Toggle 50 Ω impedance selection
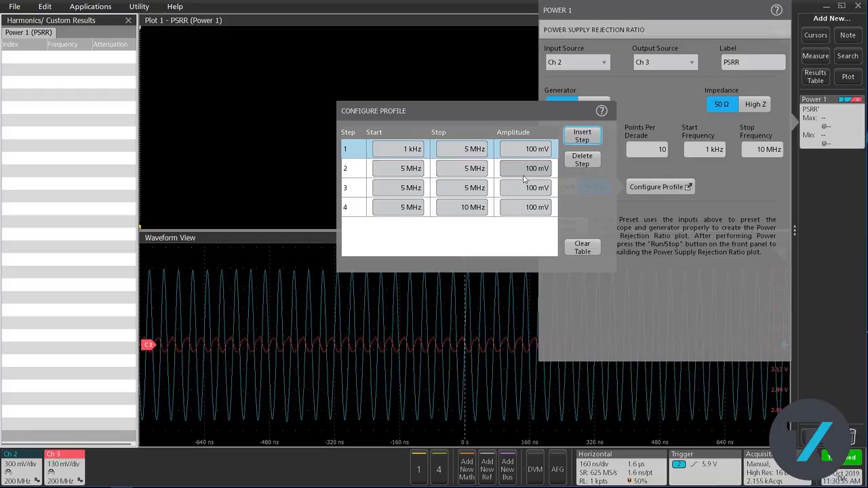The image size is (868, 488). (721, 104)
